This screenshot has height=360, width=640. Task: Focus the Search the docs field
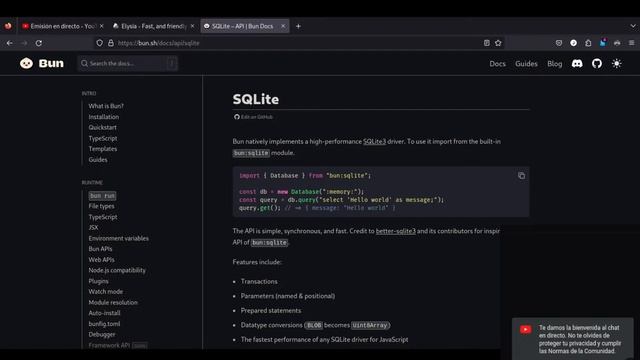127,63
